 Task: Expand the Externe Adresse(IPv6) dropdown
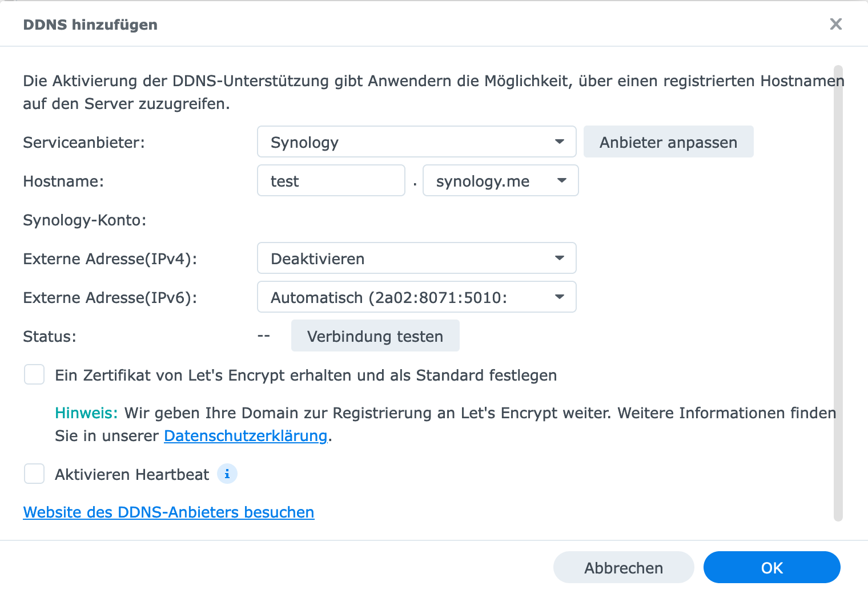pyautogui.click(x=416, y=297)
